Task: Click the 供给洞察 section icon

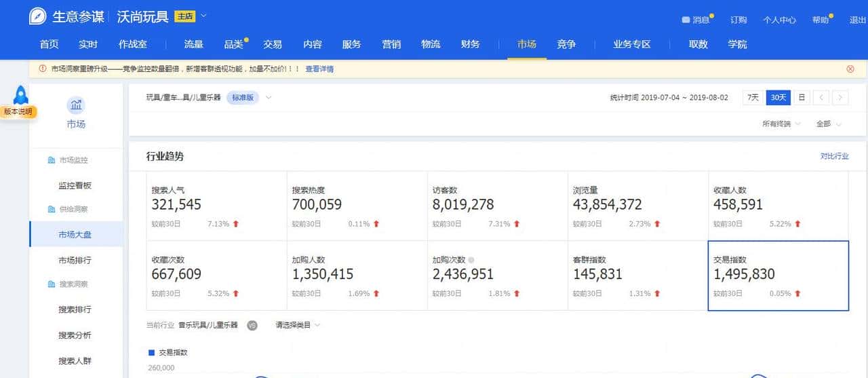Action: click(52, 209)
